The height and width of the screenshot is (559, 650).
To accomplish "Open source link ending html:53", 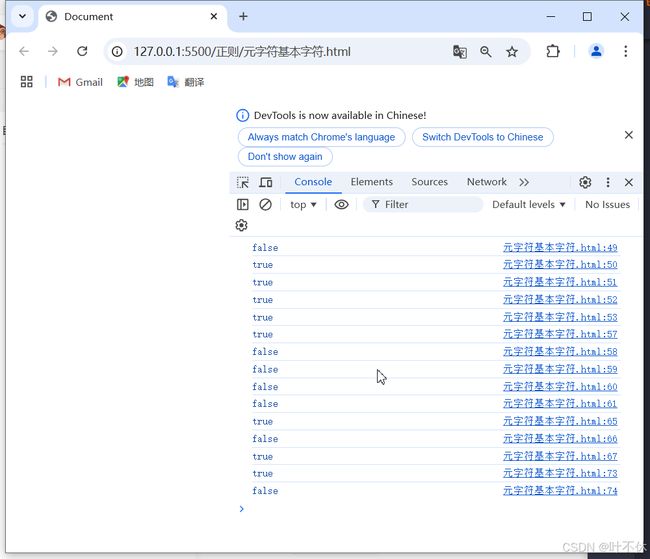I will [x=560, y=318].
